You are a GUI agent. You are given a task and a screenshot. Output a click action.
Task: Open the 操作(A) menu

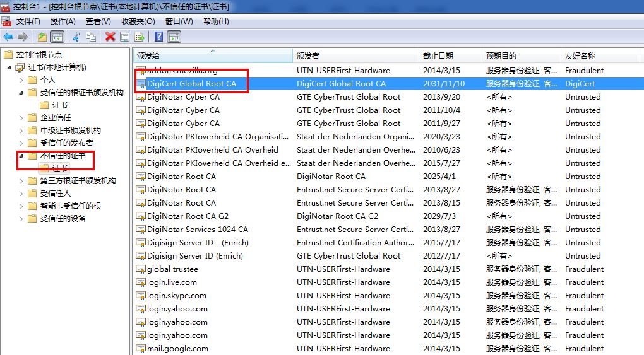[63, 21]
